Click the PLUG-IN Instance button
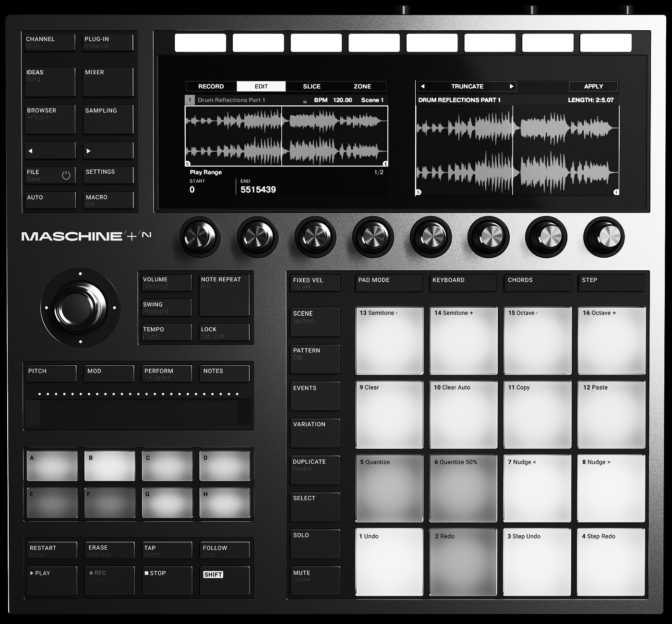Screen dimensions: 672x624 [x=108, y=42]
